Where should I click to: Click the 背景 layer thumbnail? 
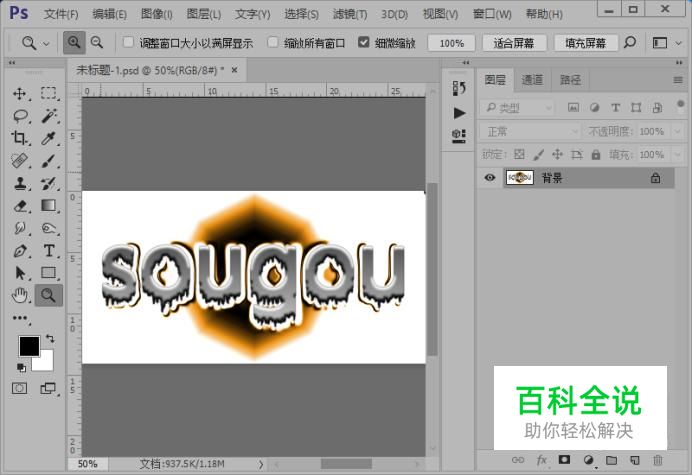[x=519, y=178]
